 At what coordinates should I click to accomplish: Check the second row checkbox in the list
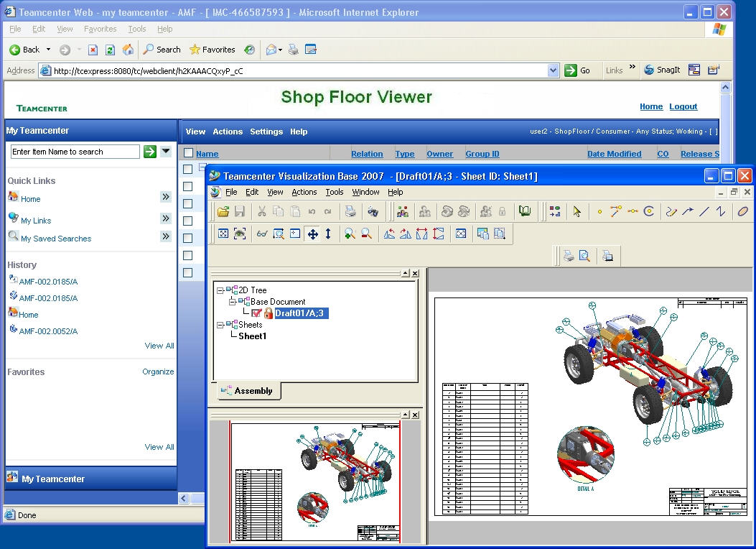click(188, 186)
